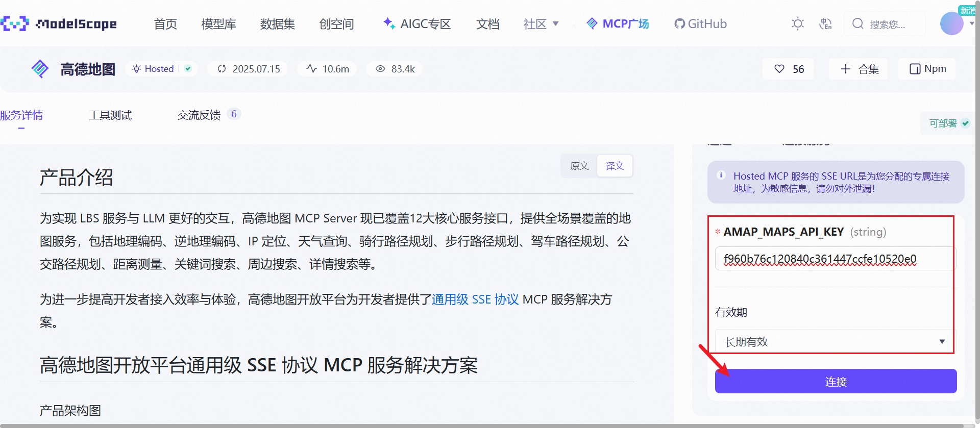The height and width of the screenshot is (428, 980).
Task: Click the AIGC专区 sparkle icon
Action: click(x=389, y=23)
